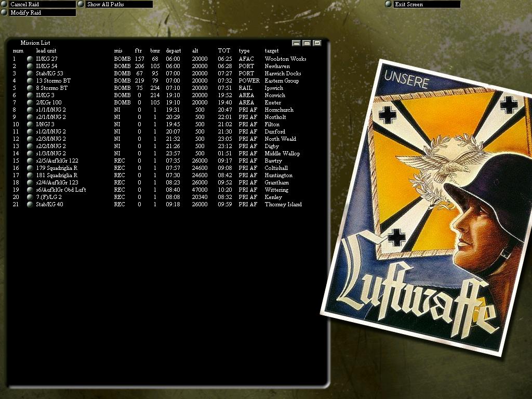Select mission marker for s1/1/I/NJG 2
The image size is (532, 399).
30,110
